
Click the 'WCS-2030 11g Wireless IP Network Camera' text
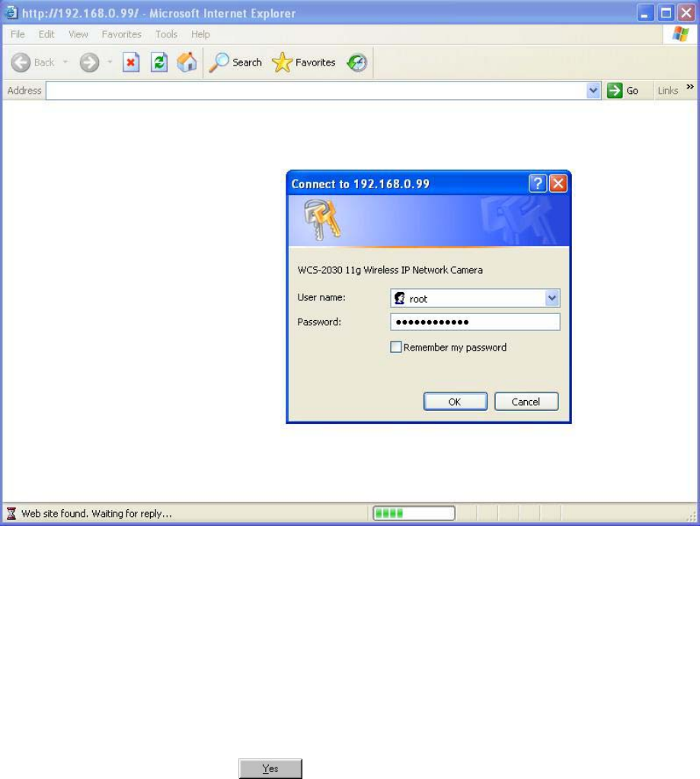[x=390, y=270]
